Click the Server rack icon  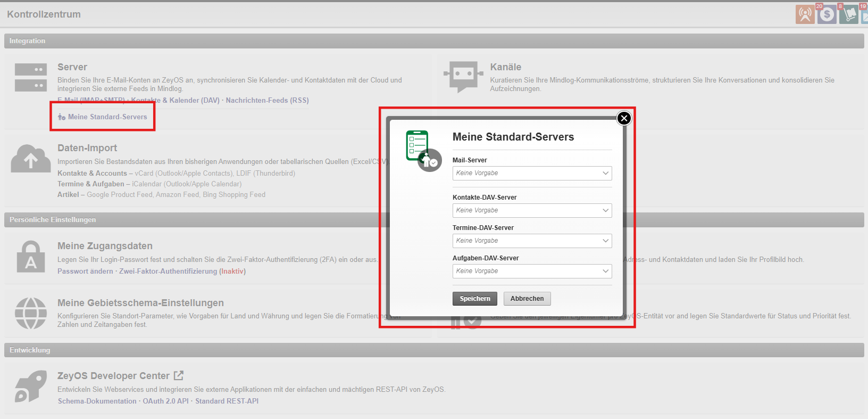pyautogui.click(x=31, y=77)
